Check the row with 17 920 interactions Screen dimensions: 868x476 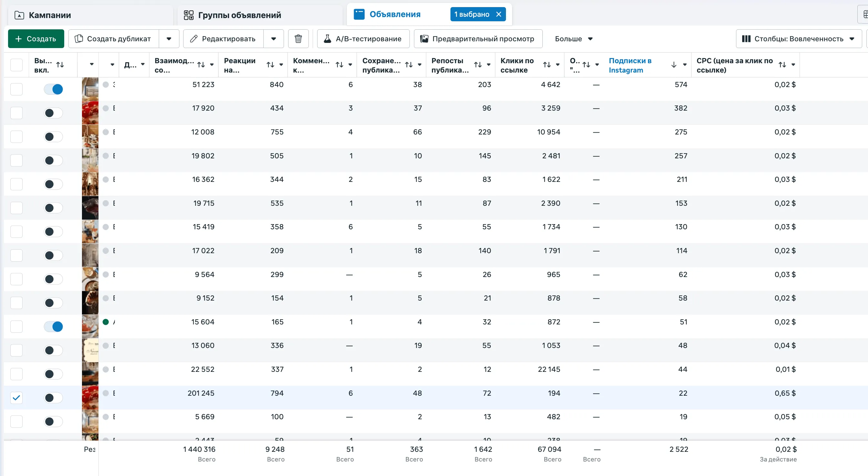pos(16,113)
